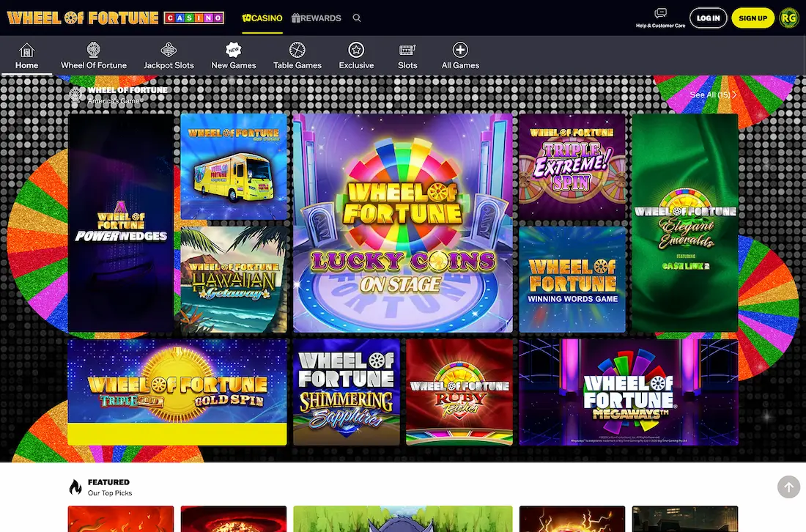The width and height of the screenshot is (806, 532).
Task: Switch to the Rewards tab
Action: coord(316,18)
